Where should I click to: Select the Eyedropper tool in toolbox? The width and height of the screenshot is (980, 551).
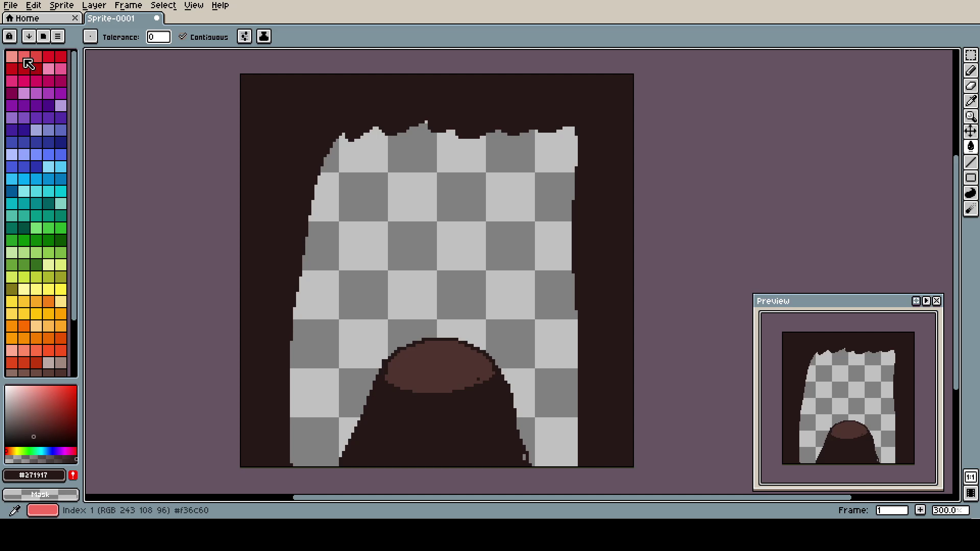970,101
